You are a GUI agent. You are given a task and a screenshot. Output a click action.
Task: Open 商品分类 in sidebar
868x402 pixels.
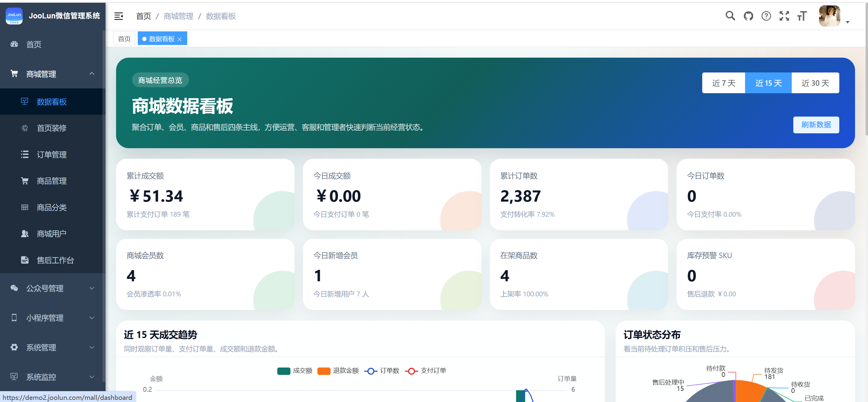tap(52, 207)
